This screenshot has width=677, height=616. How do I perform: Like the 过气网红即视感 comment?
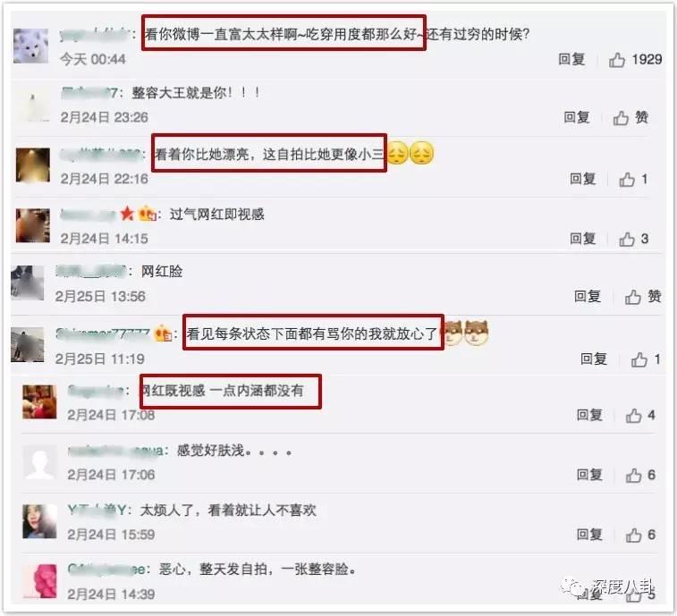pyautogui.click(x=633, y=239)
